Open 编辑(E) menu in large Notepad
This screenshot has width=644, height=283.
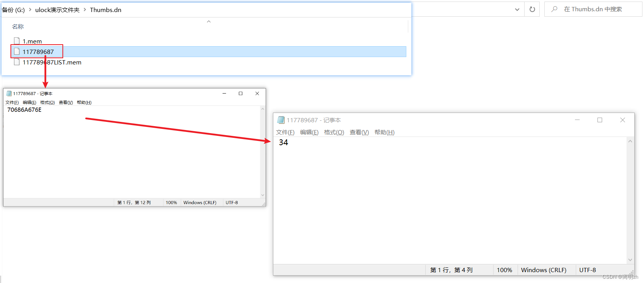(x=309, y=132)
